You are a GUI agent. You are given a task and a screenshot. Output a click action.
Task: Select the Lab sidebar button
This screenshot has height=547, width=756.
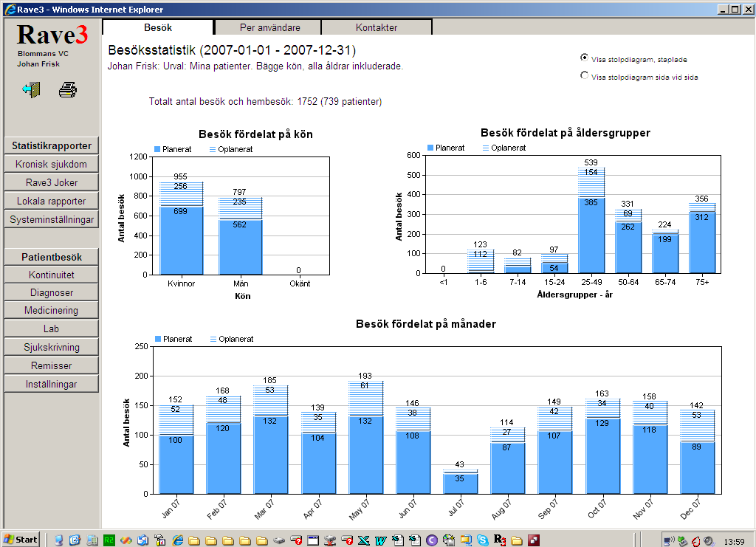[x=52, y=328]
